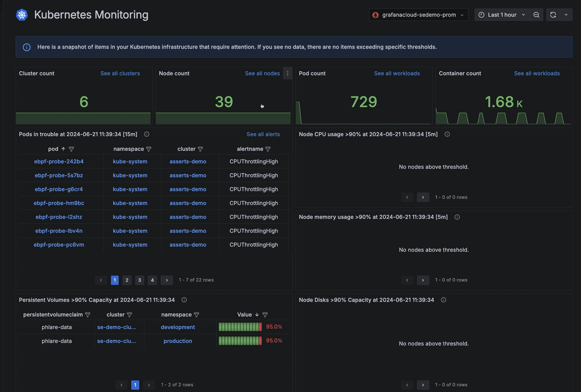Open the Zoom out time range icon
The width and height of the screenshot is (581, 392).
537,15
